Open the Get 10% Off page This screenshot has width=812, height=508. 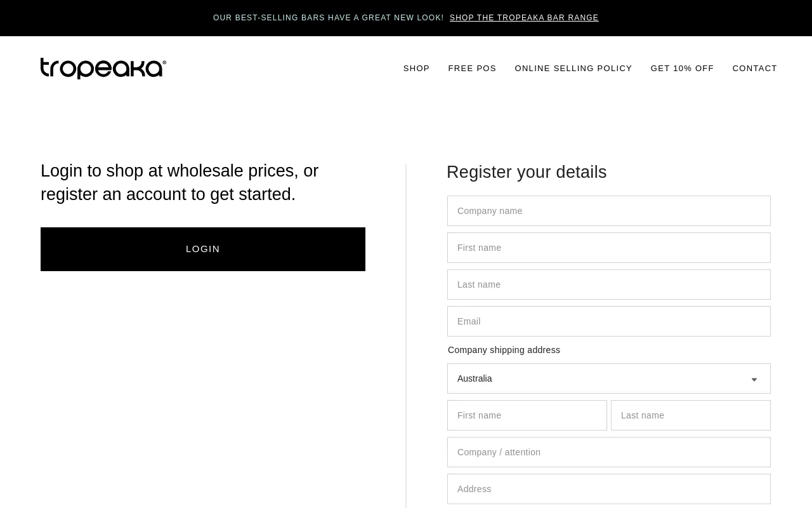(x=682, y=69)
